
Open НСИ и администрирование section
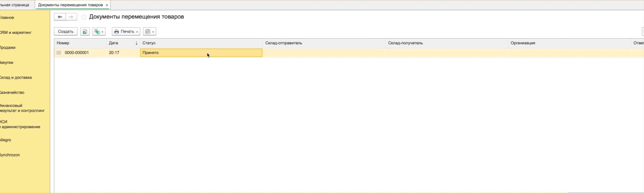pos(20,124)
